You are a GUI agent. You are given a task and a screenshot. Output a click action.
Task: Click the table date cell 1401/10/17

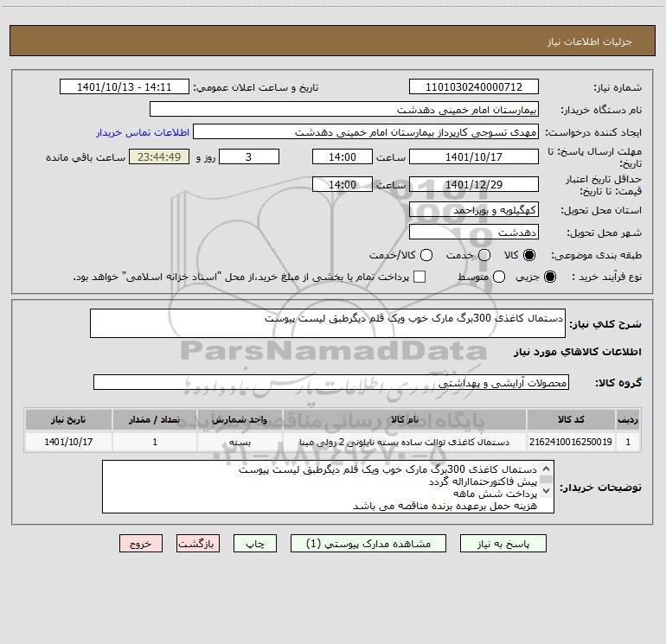(x=68, y=442)
